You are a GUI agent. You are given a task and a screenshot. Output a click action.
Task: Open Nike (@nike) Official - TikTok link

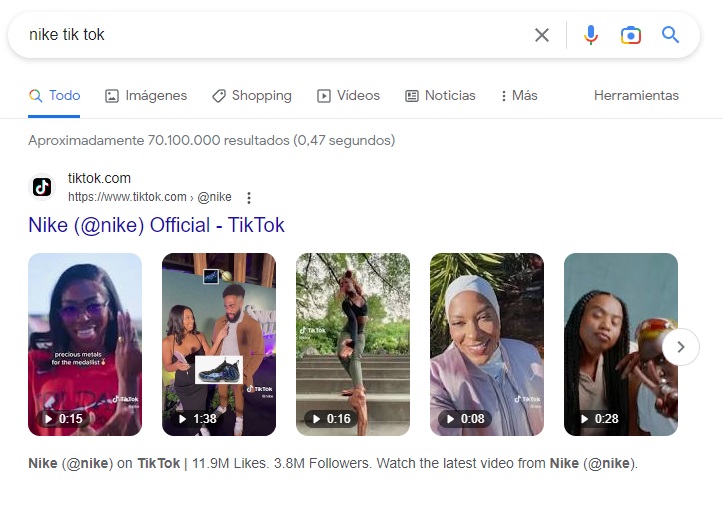pos(157,225)
